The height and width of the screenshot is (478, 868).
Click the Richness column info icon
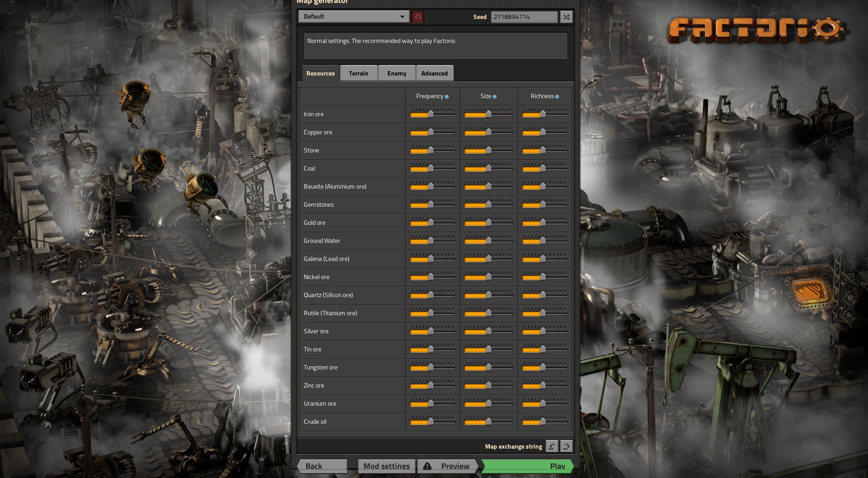pyautogui.click(x=557, y=97)
